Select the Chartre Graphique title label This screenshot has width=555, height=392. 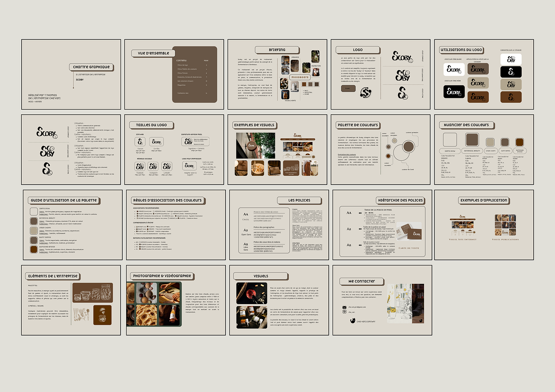click(91, 67)
